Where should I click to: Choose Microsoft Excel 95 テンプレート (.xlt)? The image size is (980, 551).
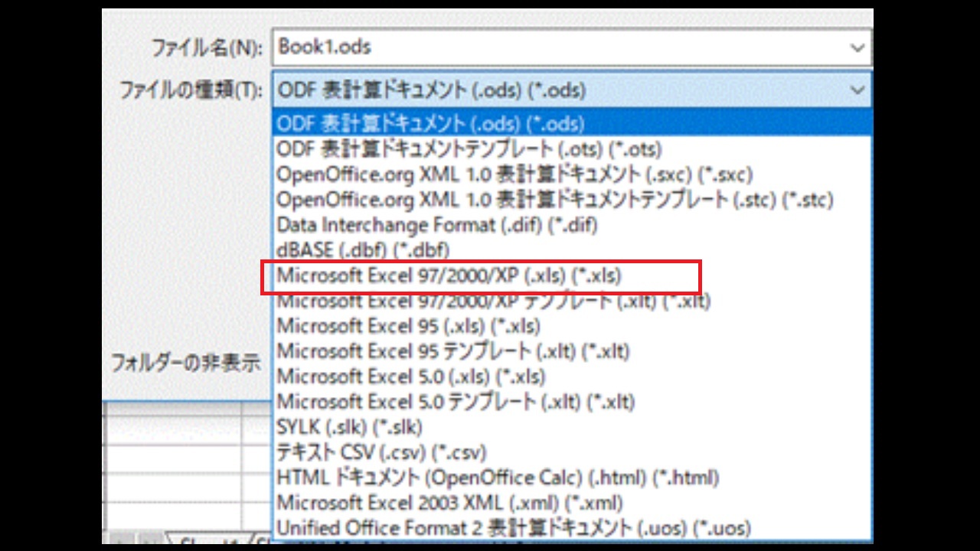[452, 351]
